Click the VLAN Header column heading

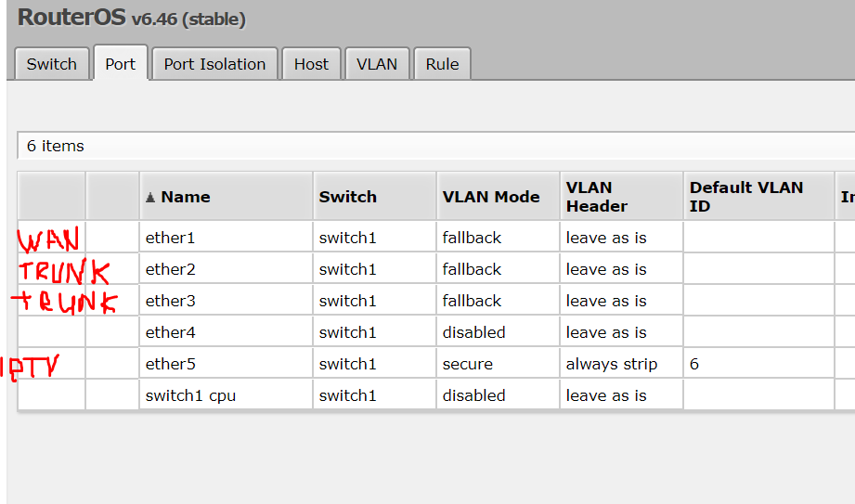596,197
